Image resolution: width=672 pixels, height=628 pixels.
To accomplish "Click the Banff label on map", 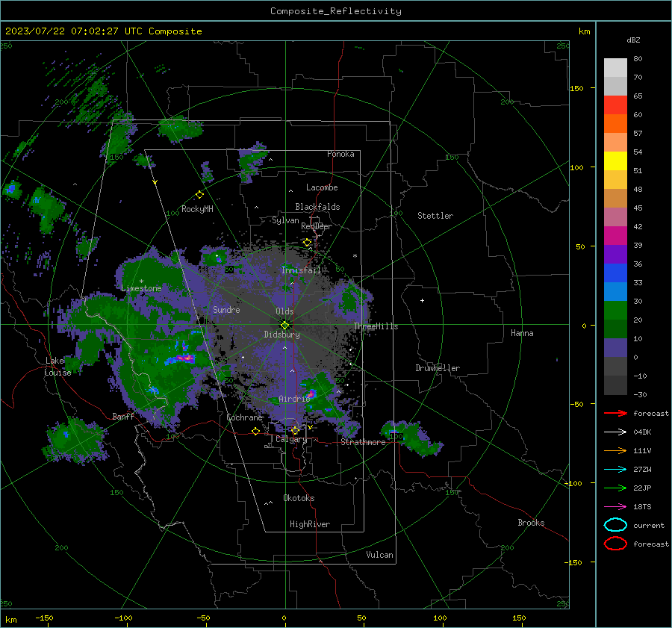I will click(x=123, y=416).
